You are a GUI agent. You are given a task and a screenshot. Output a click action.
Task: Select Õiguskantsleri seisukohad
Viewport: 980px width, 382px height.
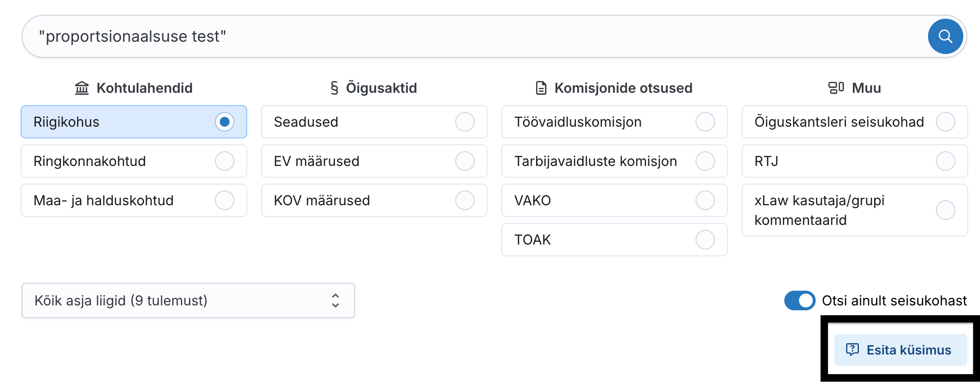946,122
